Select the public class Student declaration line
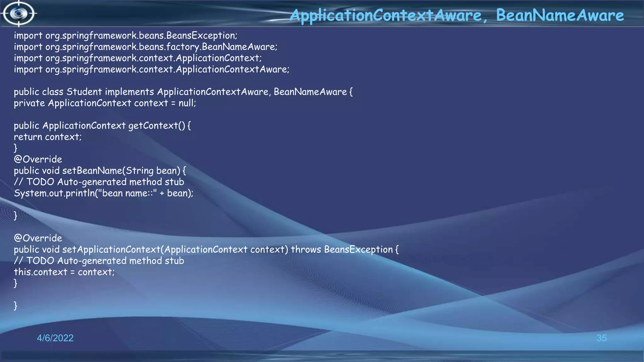 tap(183, 92)
